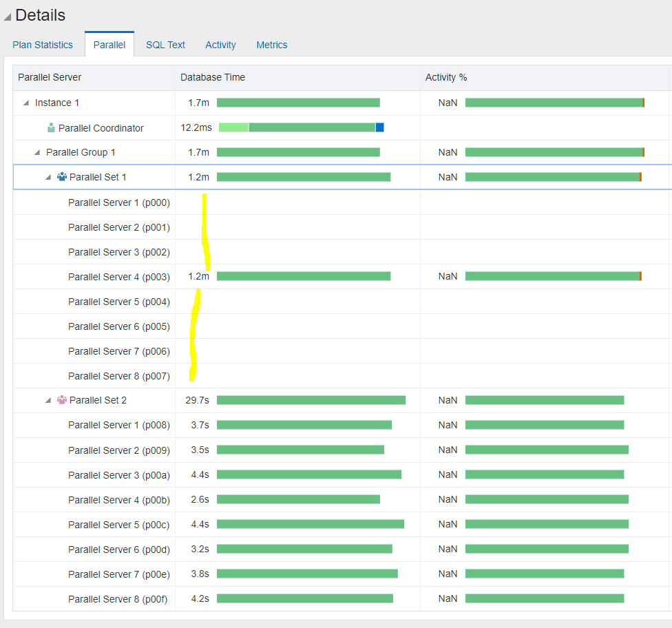Click the Parallel Set 2 Activity % bar

coord(545,400)
